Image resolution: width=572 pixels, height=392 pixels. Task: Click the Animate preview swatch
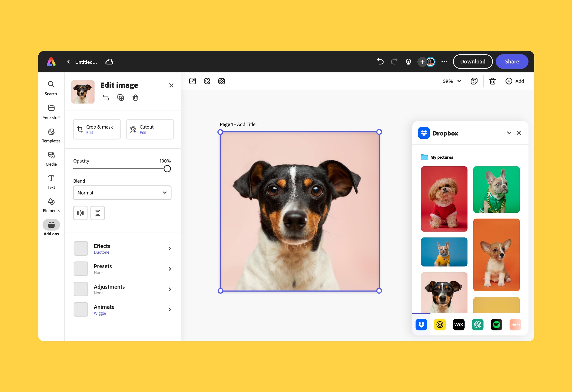pos(81,309)
